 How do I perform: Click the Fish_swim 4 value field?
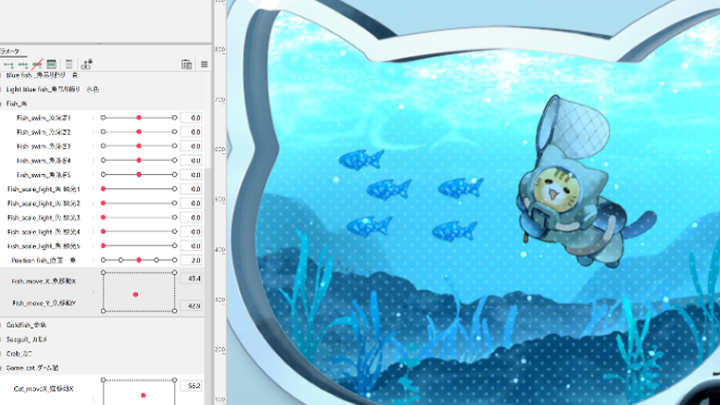(191, 161)
